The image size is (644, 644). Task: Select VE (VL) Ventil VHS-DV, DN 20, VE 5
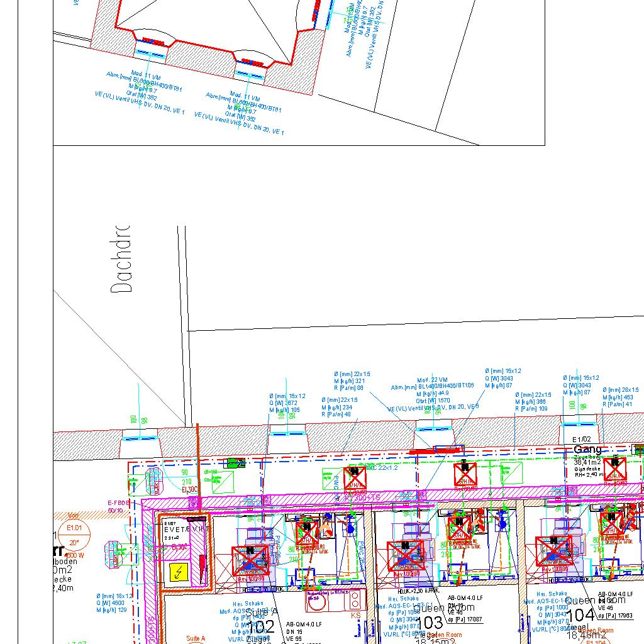pos(433,408)
